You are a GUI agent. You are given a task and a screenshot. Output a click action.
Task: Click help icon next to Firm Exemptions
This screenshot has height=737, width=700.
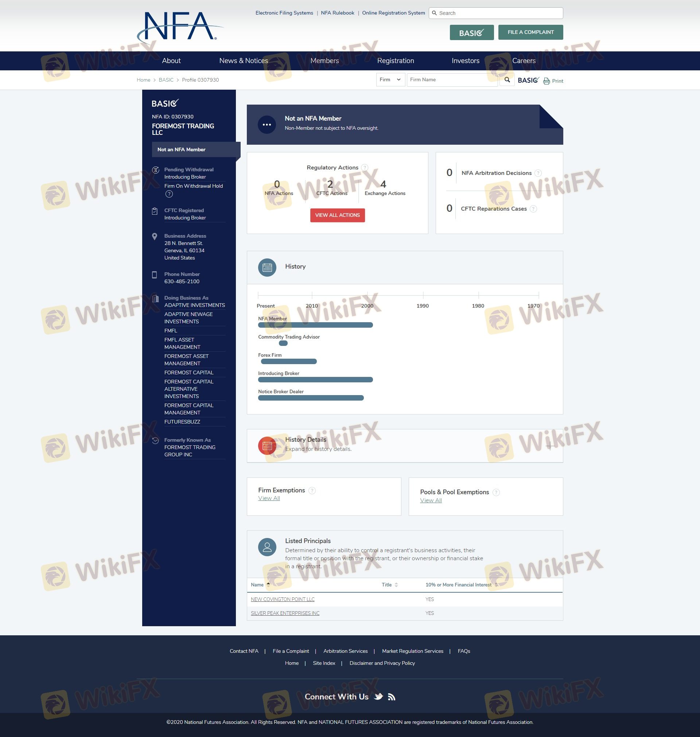[312, 491]
